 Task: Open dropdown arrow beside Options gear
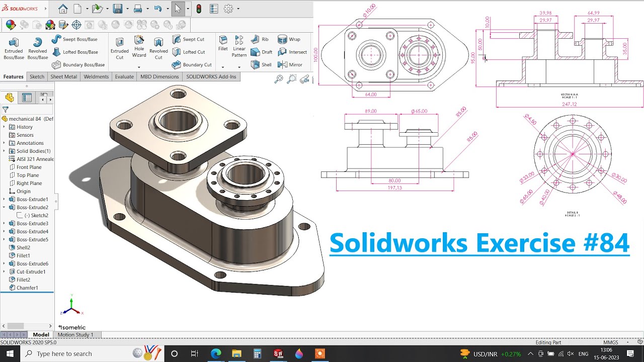click(x=238, y=9)
